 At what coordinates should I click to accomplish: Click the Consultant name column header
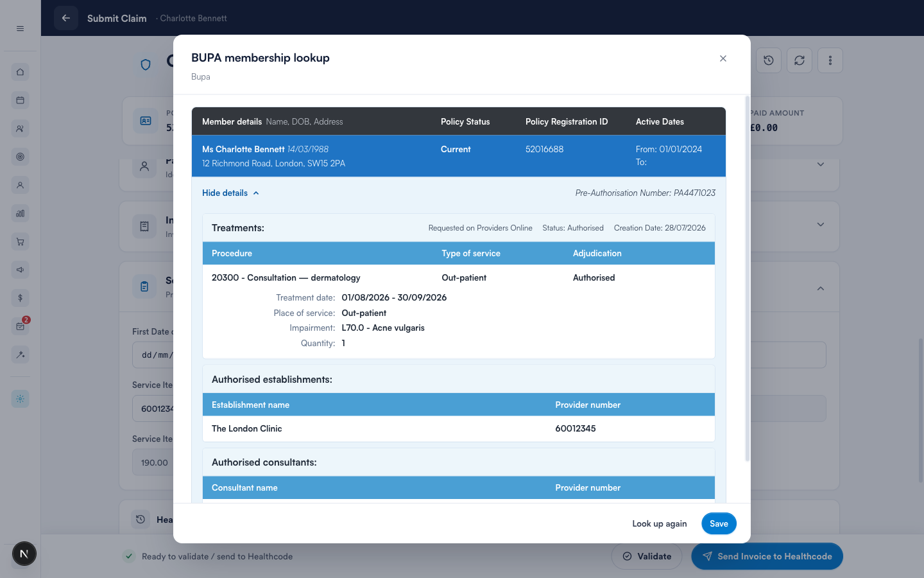[x=244, y=487]
